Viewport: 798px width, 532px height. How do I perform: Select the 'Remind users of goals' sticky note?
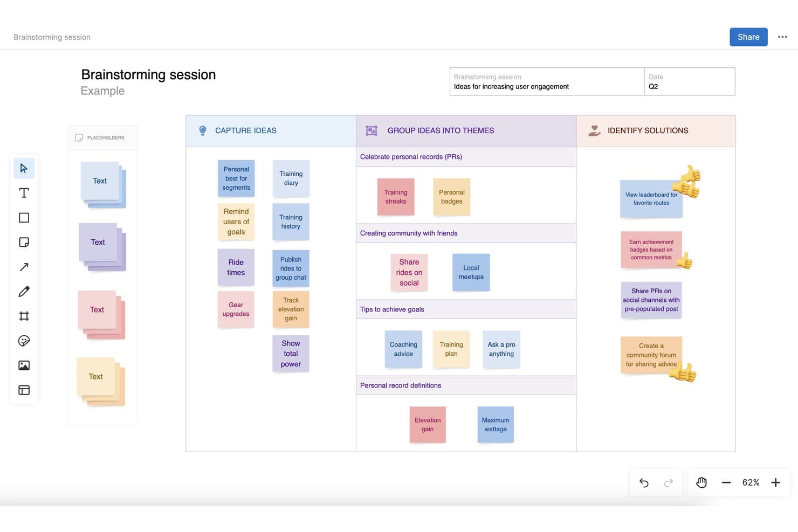click(236, 222)
